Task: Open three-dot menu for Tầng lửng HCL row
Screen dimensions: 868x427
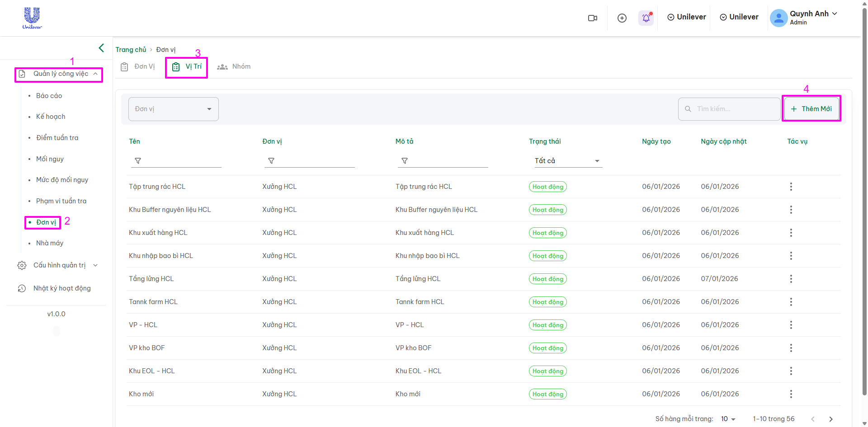Action: [791, 279]
